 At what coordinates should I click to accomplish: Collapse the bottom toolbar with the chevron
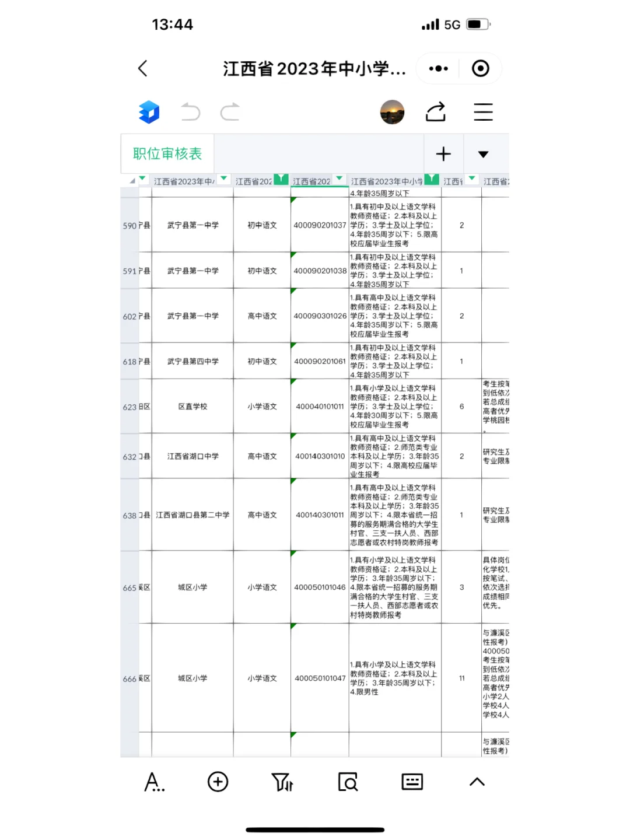(477, 782)
